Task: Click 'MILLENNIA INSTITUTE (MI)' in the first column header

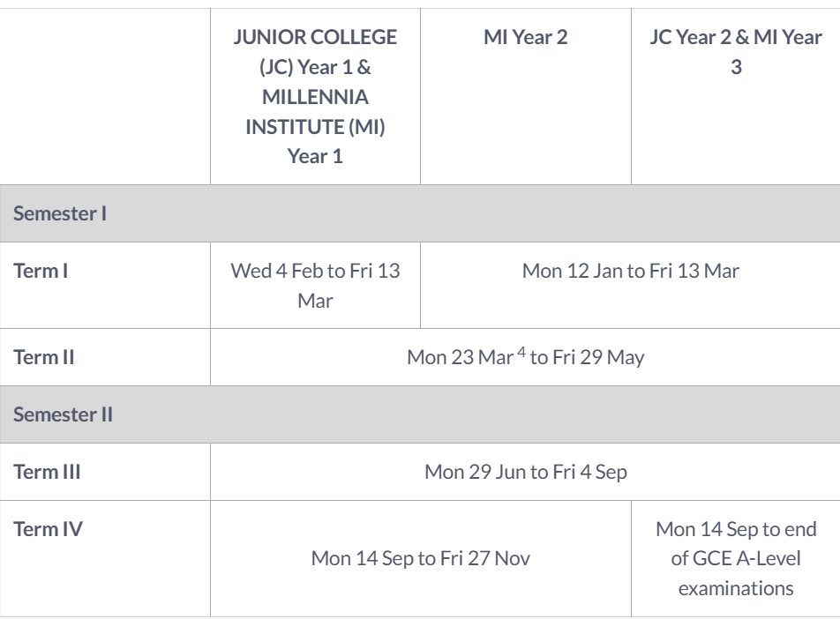Action: pos(315,110)
